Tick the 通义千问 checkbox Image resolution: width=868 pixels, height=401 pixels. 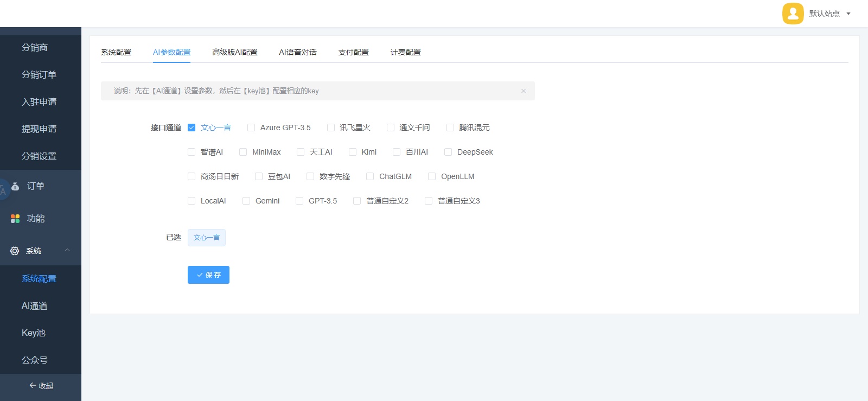391,128
